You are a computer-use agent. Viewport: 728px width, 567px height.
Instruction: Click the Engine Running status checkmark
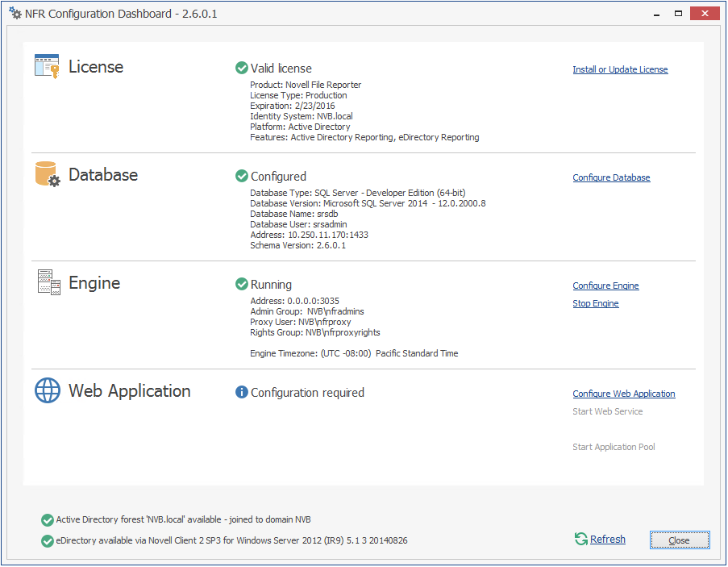241,285
